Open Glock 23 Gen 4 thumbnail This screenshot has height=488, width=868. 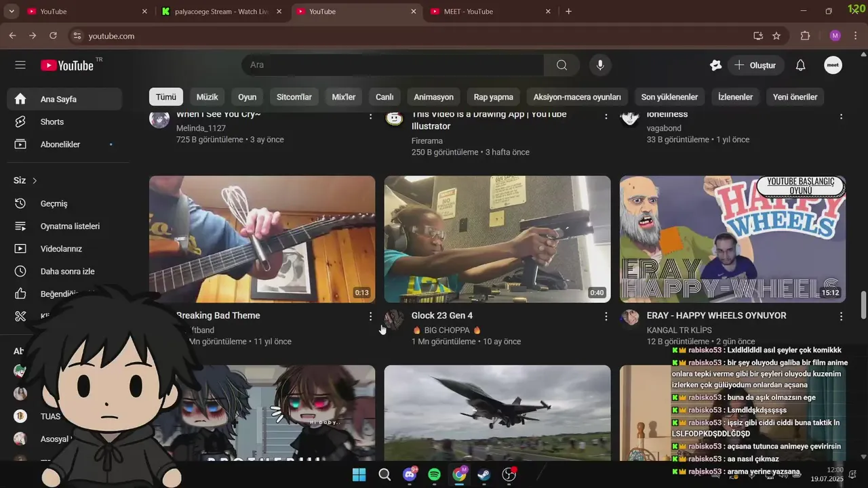click(x=497, y=239)
